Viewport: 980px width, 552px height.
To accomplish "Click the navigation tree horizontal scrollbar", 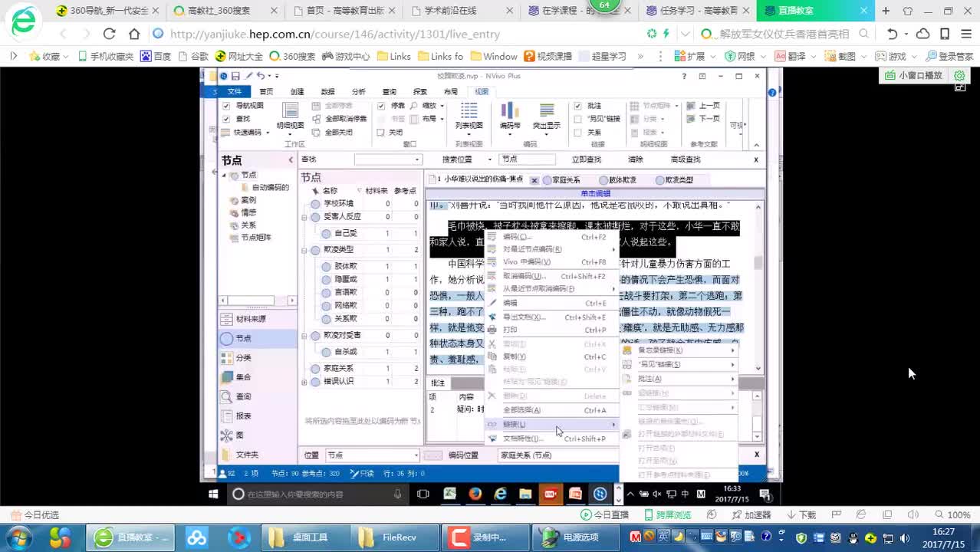I will 257,301.
